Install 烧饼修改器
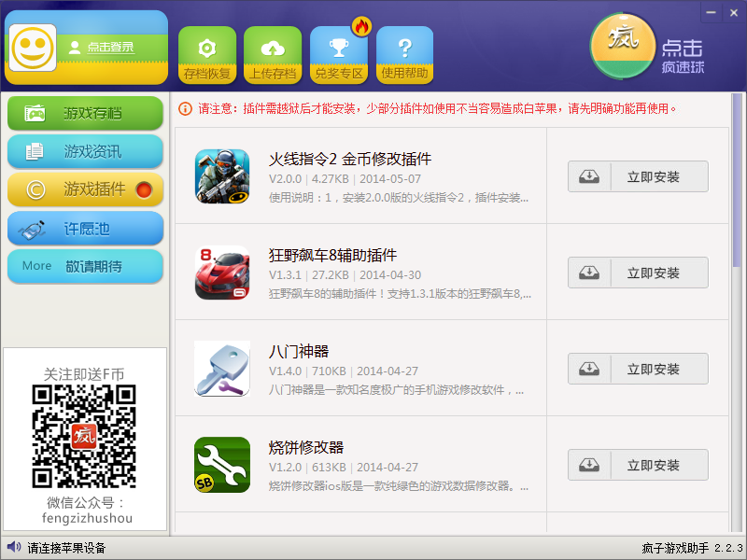This screenshot has width=747, height=560. (638, 465)
